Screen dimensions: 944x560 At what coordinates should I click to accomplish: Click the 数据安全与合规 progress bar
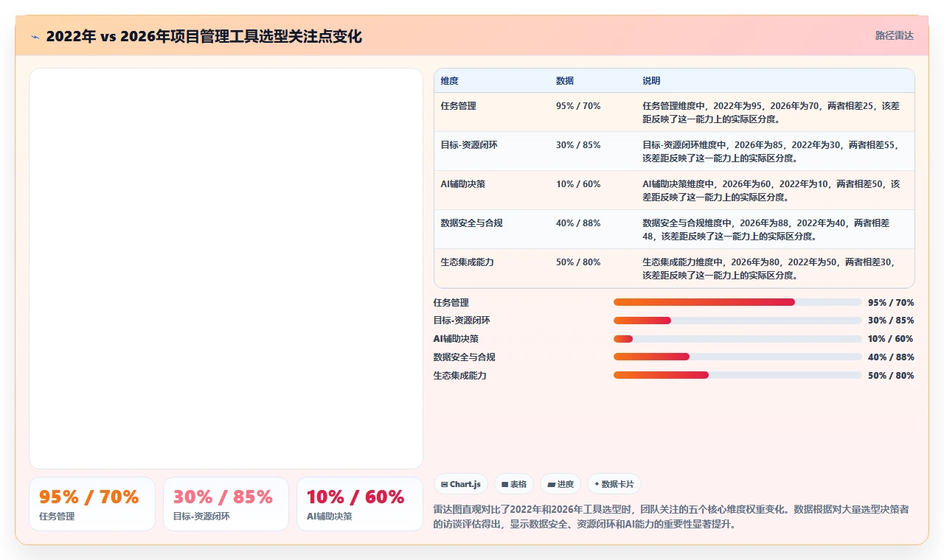[737, 357]
